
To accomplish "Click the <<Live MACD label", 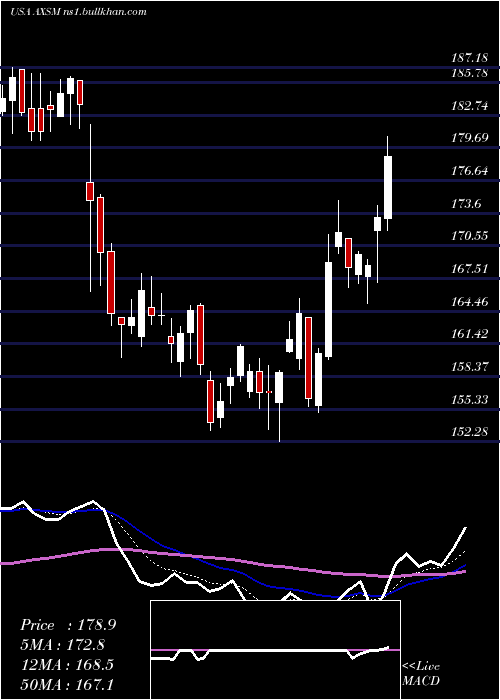I will point(421,673).
